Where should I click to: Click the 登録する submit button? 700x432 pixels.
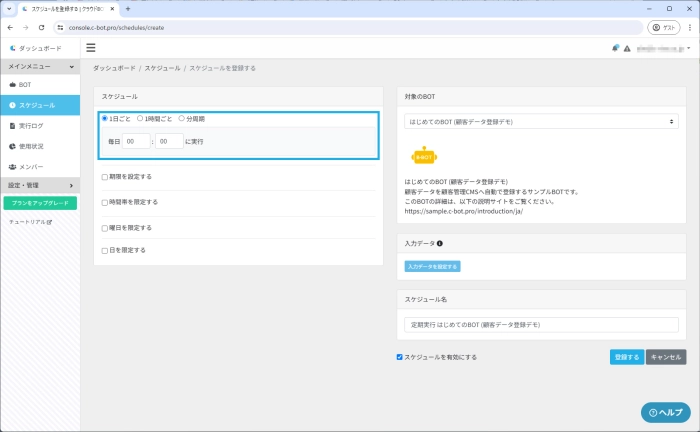tap(626, 357)
